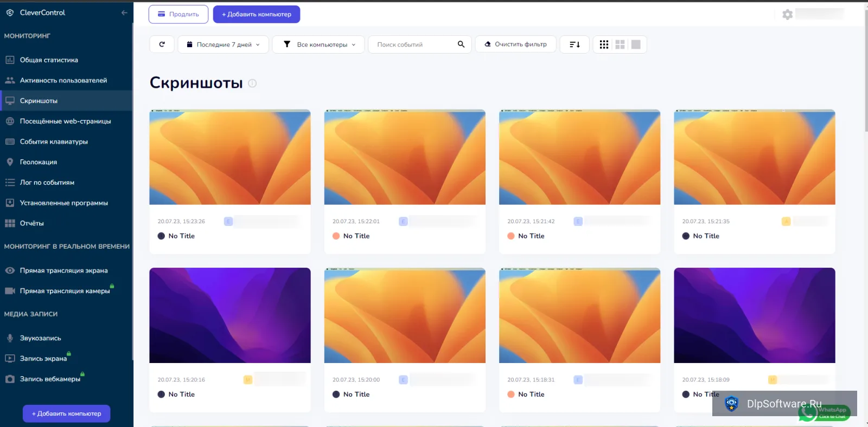
Task: Refresh the screenshots list
Action: [x=162, y=44]
